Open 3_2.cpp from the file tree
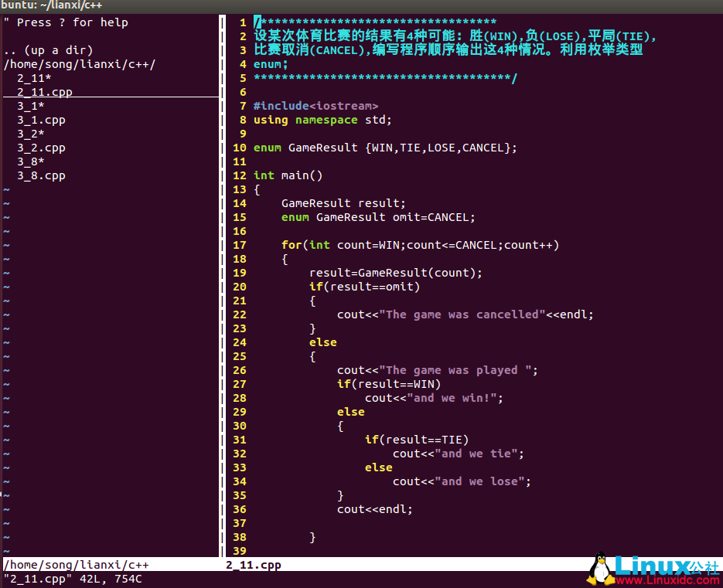The width and height of the screenshot is (723, 588). pos(41,148)
